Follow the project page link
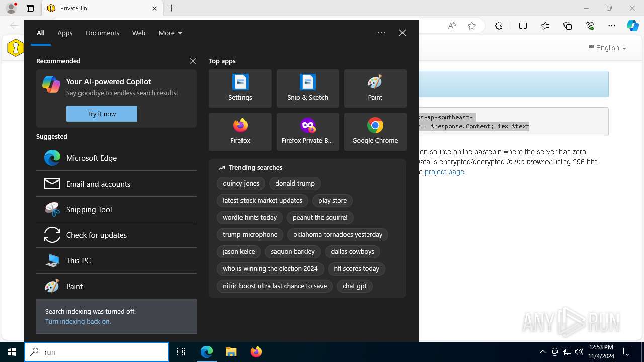644x362 pixels. [445, 172]
